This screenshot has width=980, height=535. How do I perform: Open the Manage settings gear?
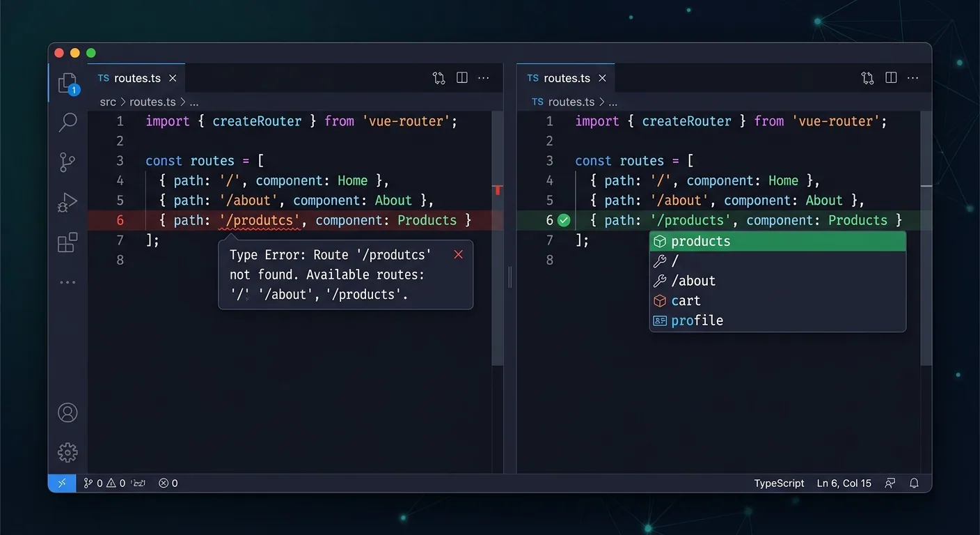point(67,451)
